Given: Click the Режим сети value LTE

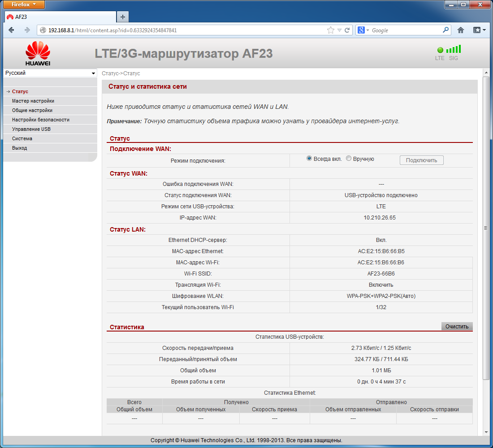Looking at the screenshot, I should (381, 207).
